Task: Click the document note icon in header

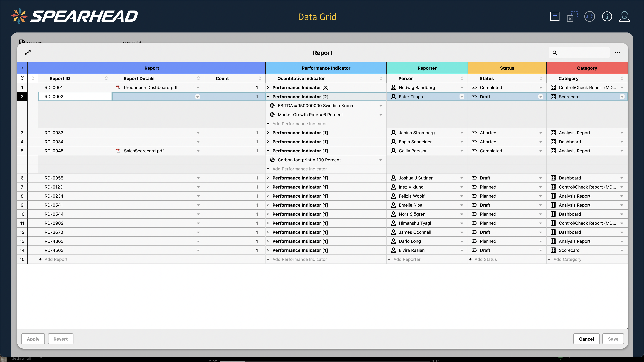Action: click(554, 17)
